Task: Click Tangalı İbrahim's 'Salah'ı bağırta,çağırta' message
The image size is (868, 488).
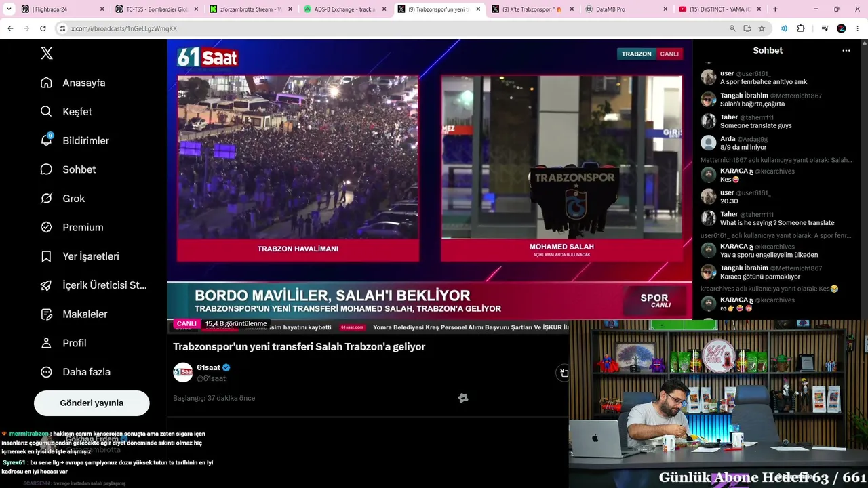Action: click(753, 104)
